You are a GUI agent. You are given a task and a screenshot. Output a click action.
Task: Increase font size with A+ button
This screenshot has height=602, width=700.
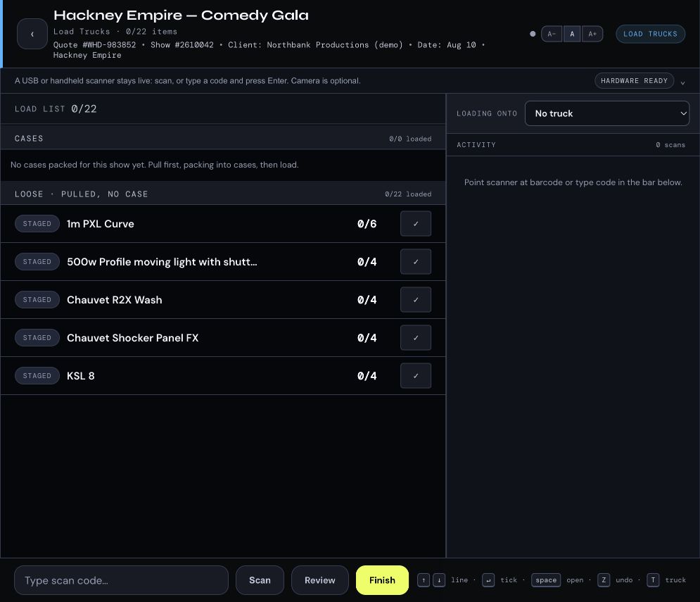[592, 34]
